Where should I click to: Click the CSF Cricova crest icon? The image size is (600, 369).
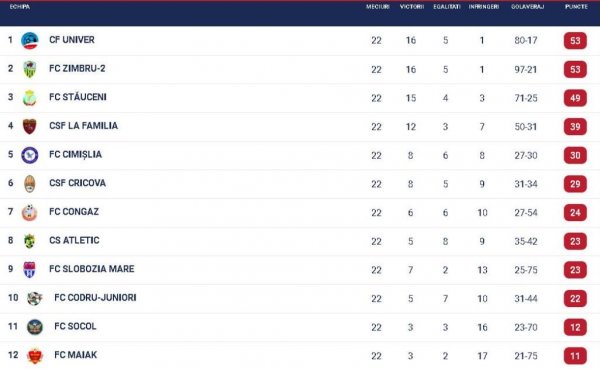click(x=29, y=184)
